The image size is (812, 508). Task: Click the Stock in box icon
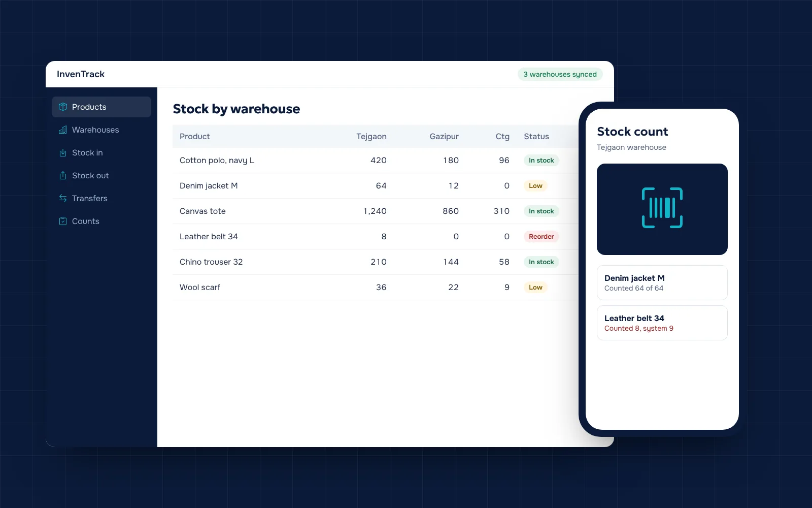[63, 152]
